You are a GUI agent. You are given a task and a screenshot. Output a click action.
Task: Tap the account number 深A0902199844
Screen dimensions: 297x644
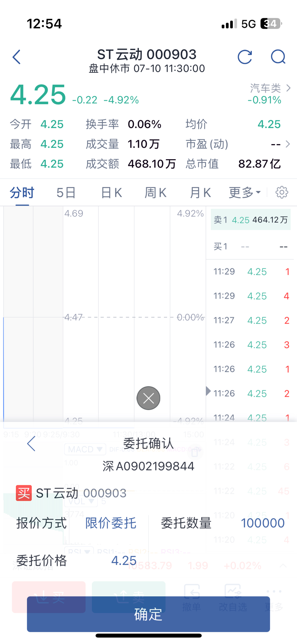click(148, 466)
